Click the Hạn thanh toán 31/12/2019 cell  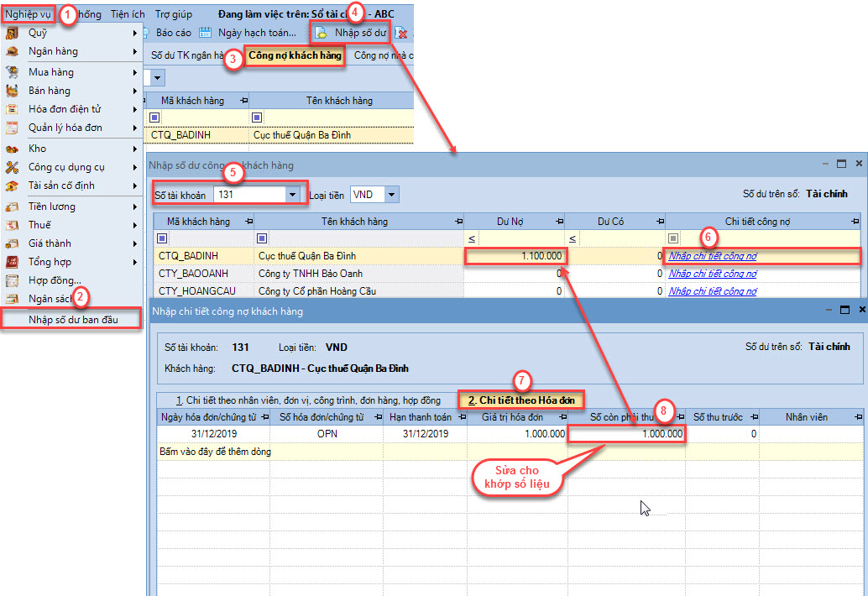point(425,434)
